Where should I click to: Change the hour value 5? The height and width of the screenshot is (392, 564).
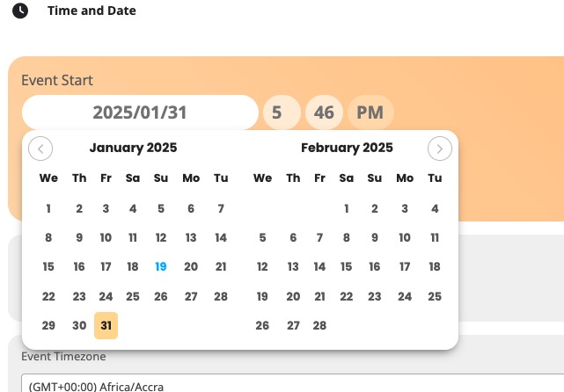[x=282, y=113]
